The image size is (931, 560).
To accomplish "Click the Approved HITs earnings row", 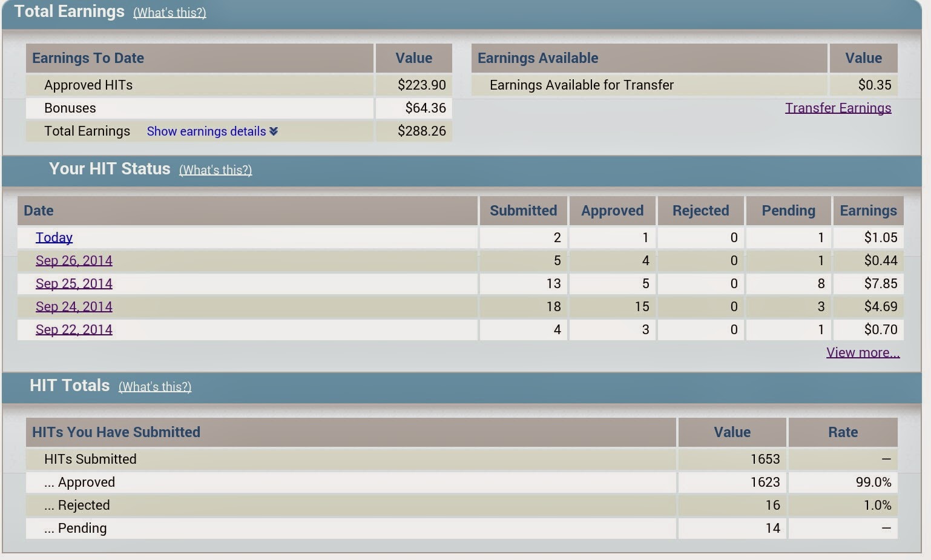I will click(88, 85).
